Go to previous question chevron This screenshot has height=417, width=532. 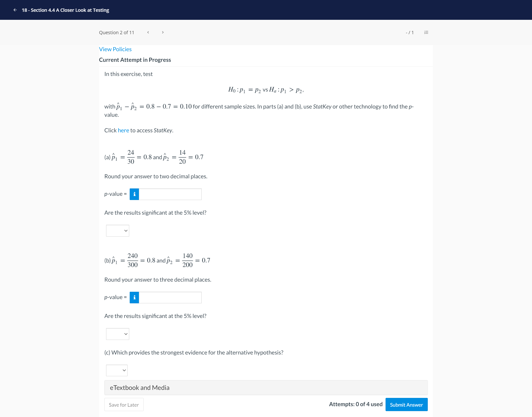point(148,33)
